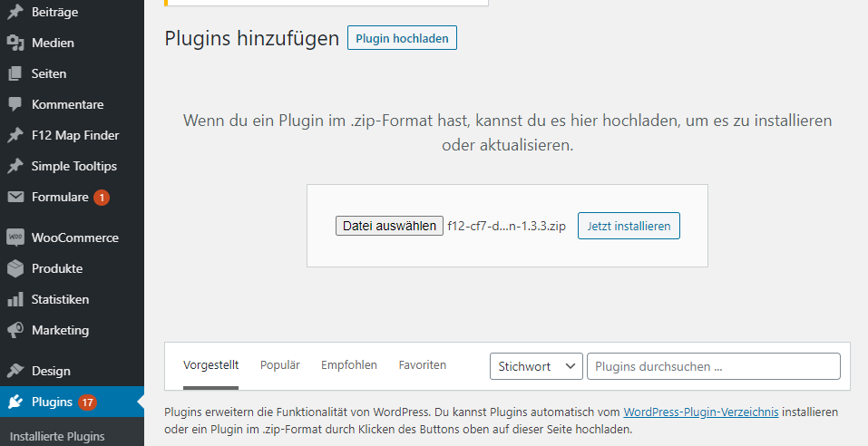Open the Stichwort search type dropdown
868x446 pixels.
point(536,366)
